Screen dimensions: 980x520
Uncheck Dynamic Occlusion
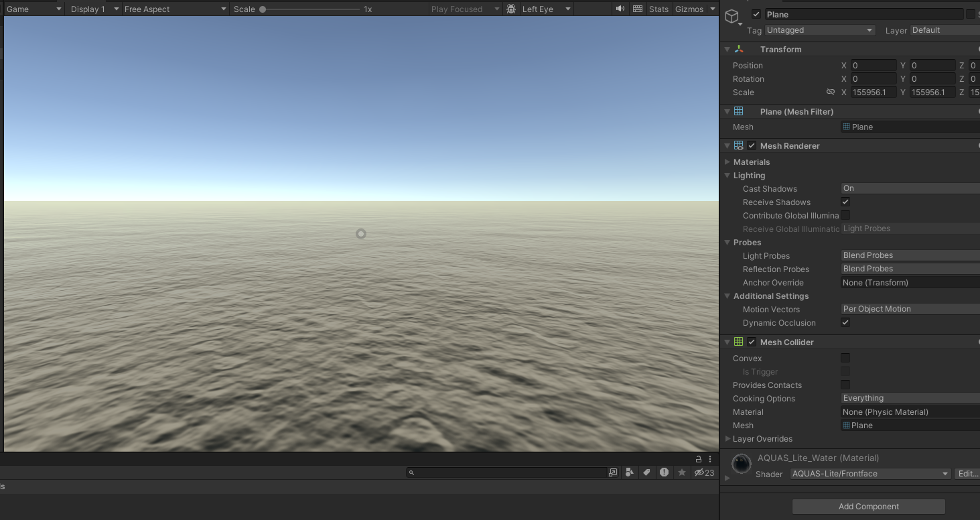click(845, 322)
